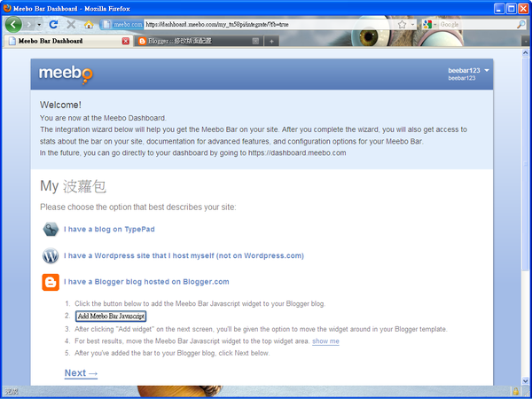Open the Google search engine selector
Screen dimensions: 532x399
tap(429, 25)
